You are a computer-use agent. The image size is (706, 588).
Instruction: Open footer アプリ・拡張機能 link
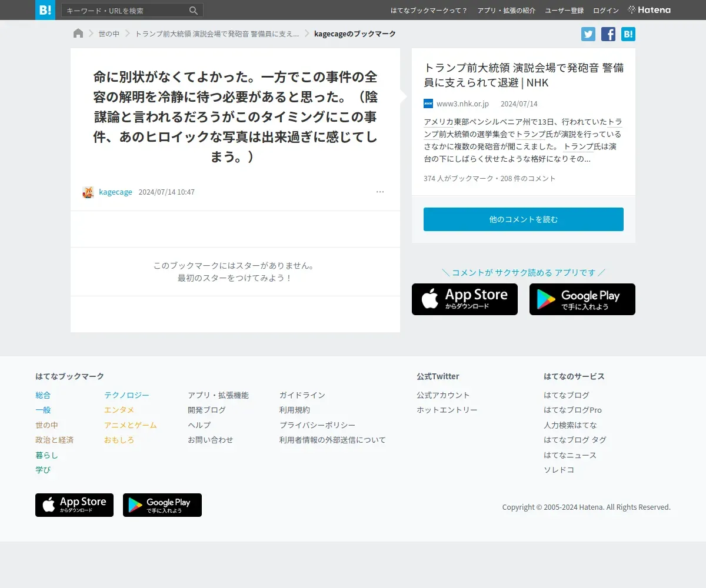(218, 395)
